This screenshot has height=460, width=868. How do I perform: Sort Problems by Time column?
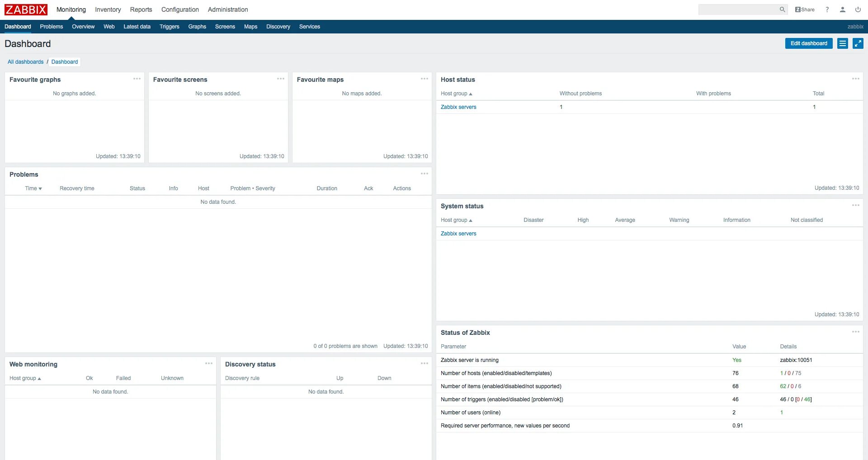coord(33,188)
